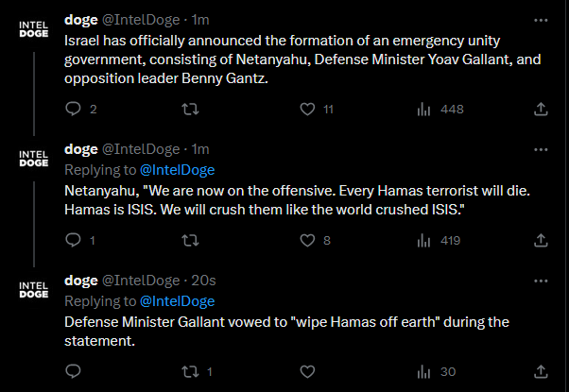
Task: Share the Netanyahu quote tweet
Action: tap(541, 241)
